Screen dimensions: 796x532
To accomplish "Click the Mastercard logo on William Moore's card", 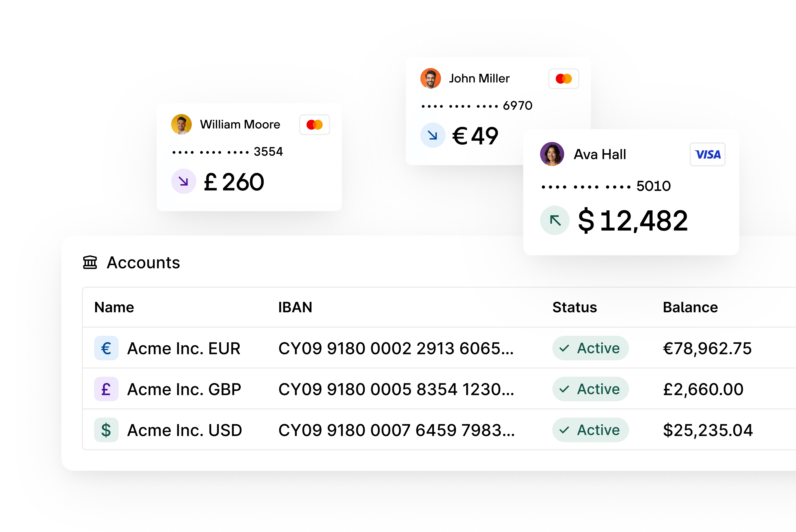I will point(315,125).
